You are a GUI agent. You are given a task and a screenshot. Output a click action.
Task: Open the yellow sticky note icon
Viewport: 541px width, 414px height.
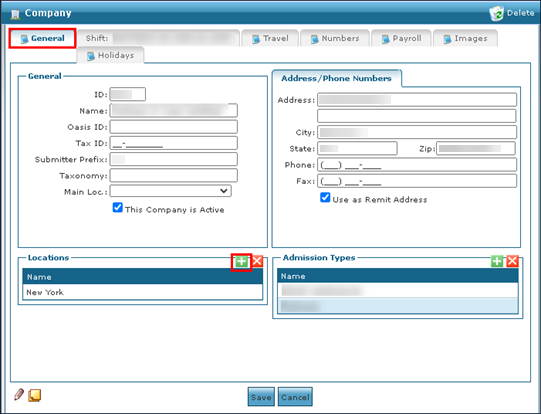(x=35, y=395)
